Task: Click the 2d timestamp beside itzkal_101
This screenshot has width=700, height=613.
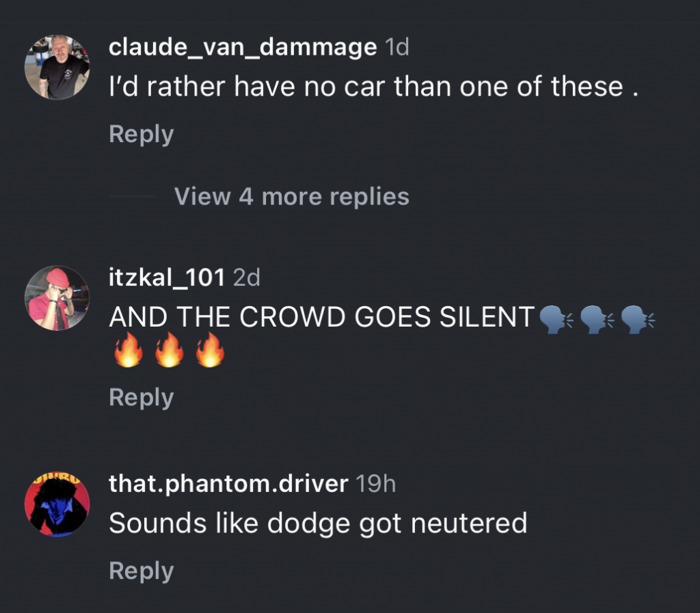Action: pyautogui.click(x=246, y=277)
